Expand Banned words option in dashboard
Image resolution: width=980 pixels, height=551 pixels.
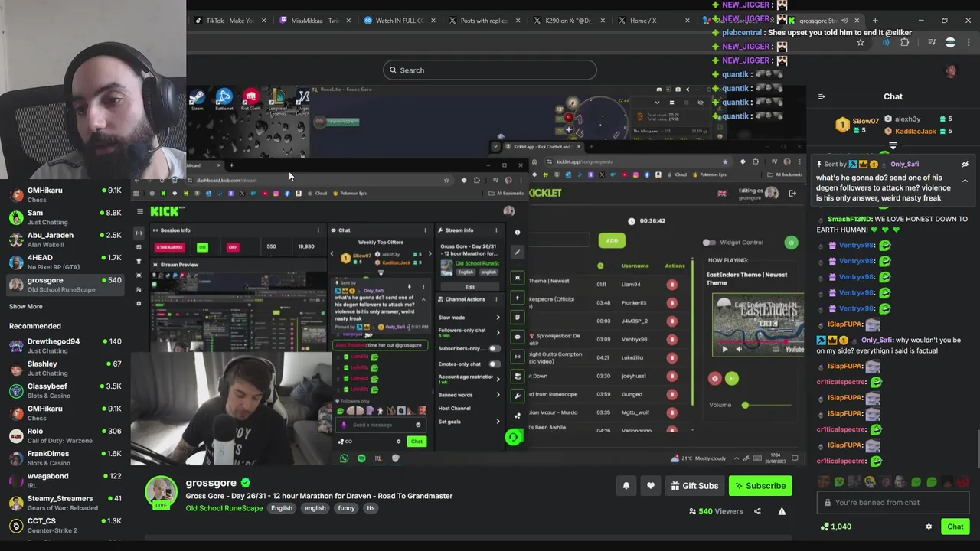coord(498,395)
